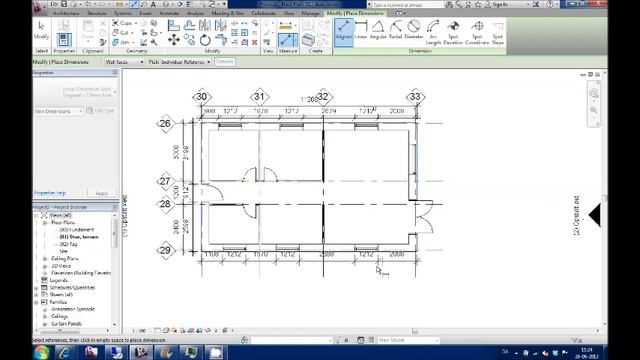The image size is (640, 360).
Task: Open the Pick Individual References dropdown
Action: pyautogui.click(x=179, y=62)
